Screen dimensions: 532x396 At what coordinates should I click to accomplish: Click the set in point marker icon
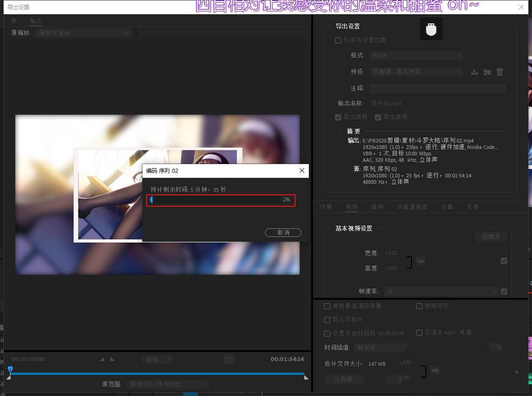[x=102, y=359]
